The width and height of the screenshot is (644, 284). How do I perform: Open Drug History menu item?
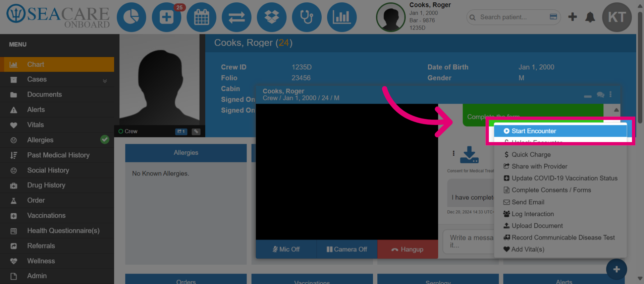(x=57, y=185)
